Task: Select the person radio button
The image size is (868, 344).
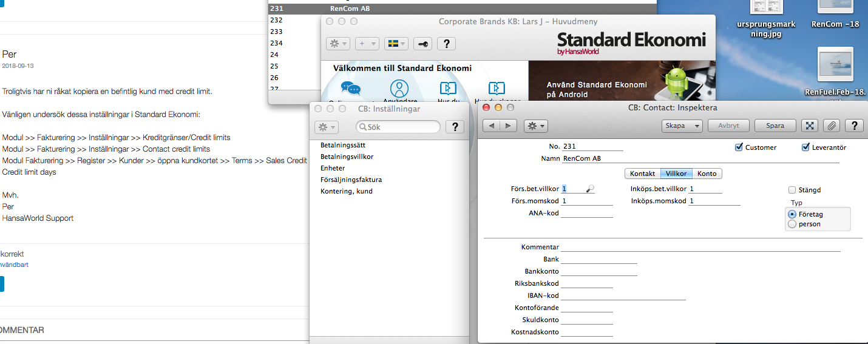Action: click(x=792, y=224)
